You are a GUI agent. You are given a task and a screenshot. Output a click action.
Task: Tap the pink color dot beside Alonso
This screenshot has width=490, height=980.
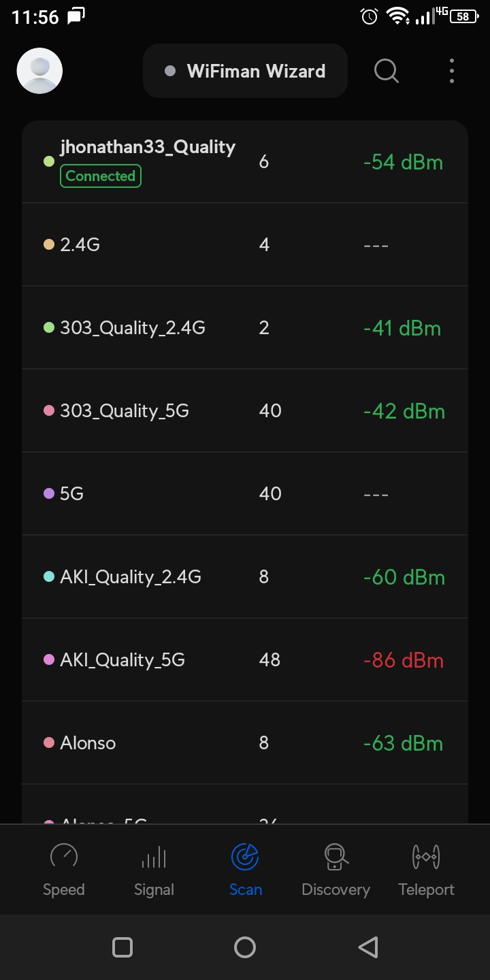click(x=49, y=743)
